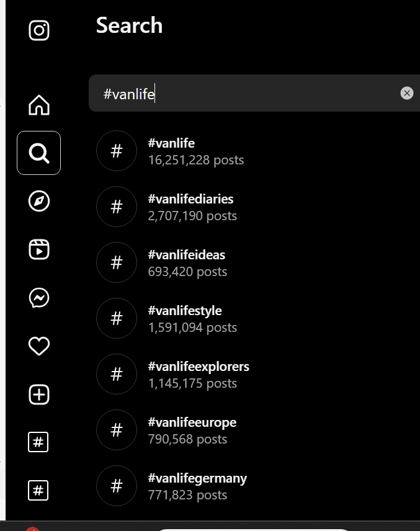Open Explore compass icon

39,201
